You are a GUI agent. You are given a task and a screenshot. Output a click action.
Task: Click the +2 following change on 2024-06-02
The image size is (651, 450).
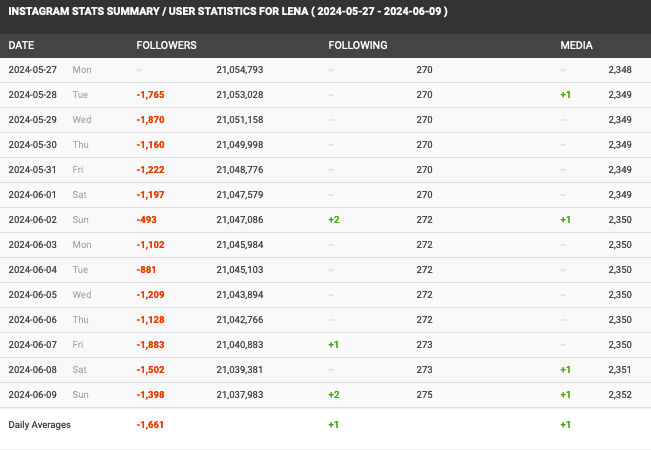point(334,220)
